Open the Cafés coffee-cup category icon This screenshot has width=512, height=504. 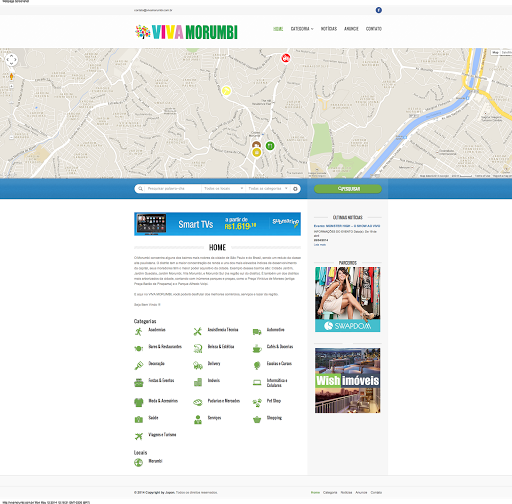[x=257, y=348]
